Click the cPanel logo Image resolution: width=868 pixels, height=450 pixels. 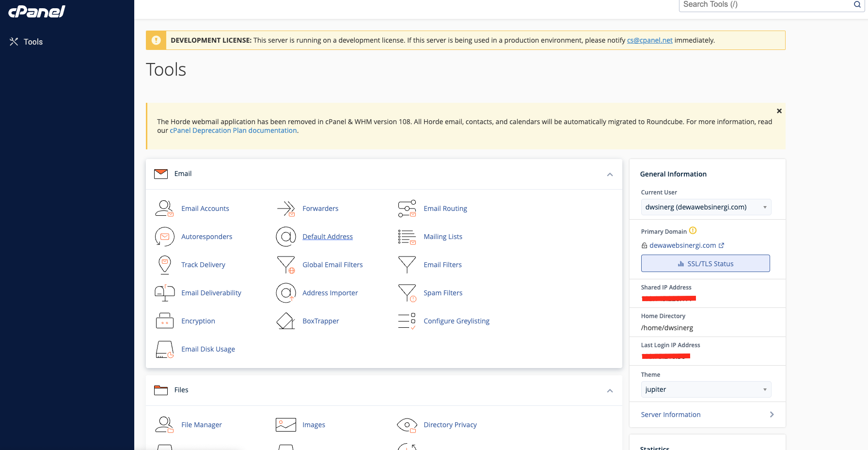tap(37, 11)
